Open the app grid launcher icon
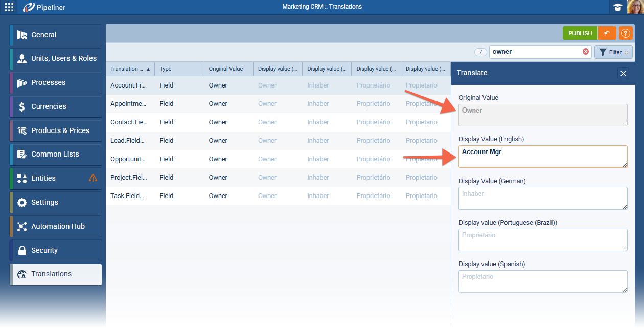Screen dimensions: 644x328 [9, 7]
